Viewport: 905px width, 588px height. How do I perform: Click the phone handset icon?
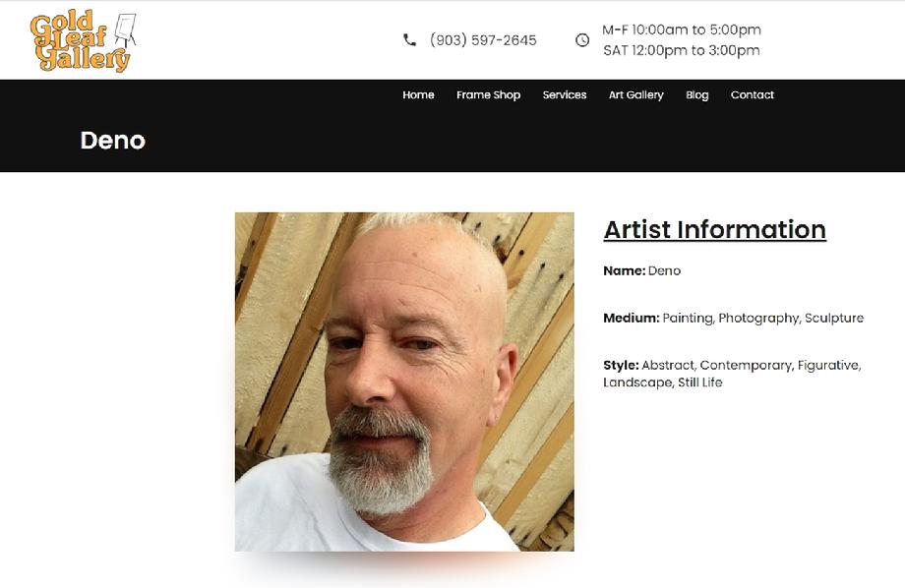409,39
